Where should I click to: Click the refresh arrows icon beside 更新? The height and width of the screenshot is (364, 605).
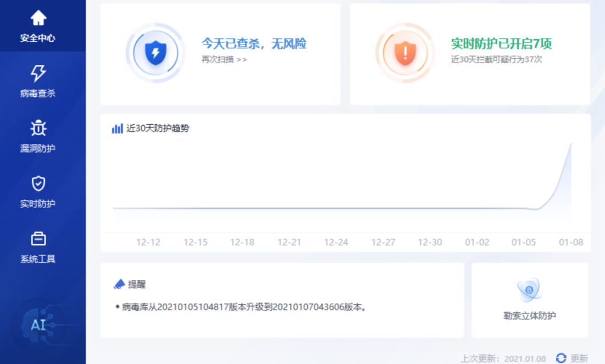tap(561, 358)
